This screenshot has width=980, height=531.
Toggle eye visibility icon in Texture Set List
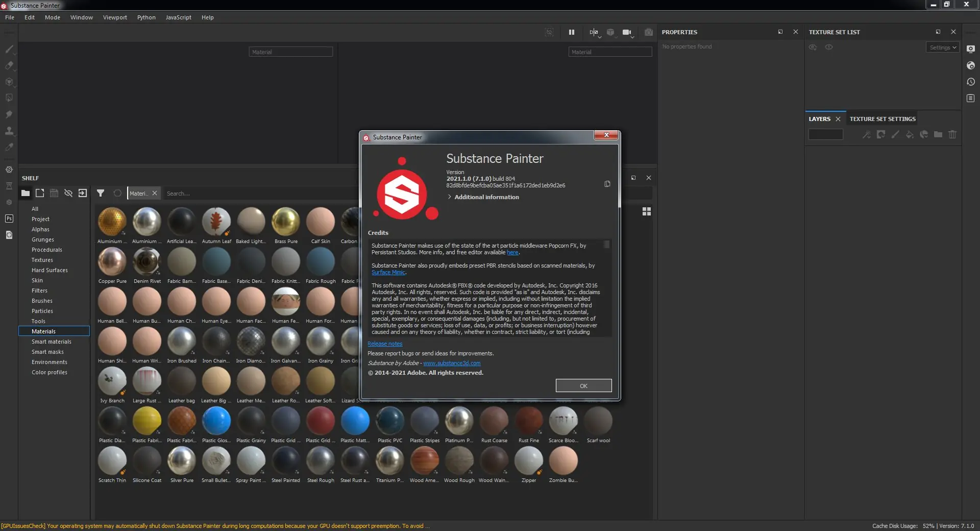pyautogui.click(x=813, y=47)
